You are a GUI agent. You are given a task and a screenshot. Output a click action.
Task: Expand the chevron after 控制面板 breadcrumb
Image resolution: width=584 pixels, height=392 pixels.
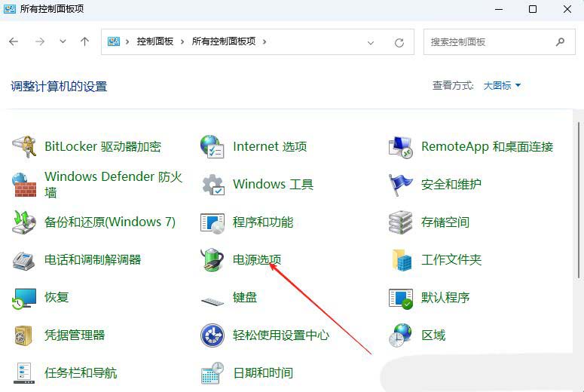[x=182, y=41]
